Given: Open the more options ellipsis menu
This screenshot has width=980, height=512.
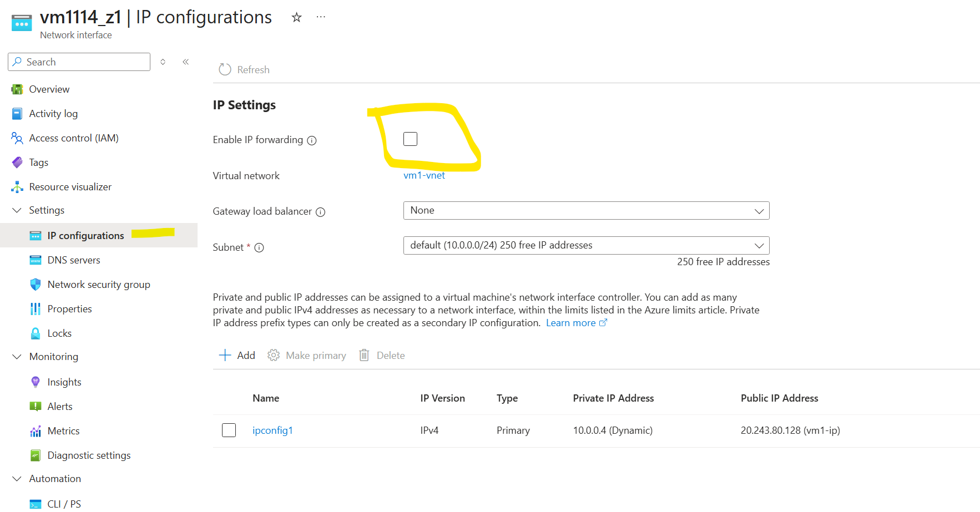Looking at the screenshot, I should (x=321, y=17).
